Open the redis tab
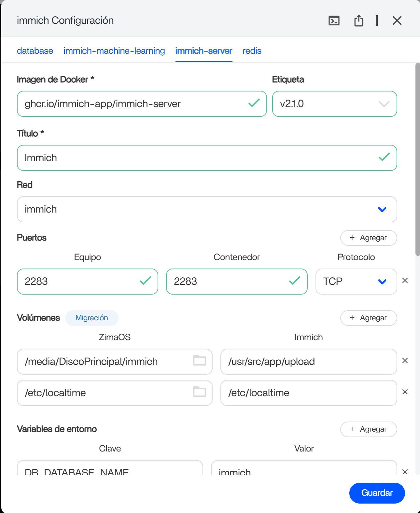 252,51
